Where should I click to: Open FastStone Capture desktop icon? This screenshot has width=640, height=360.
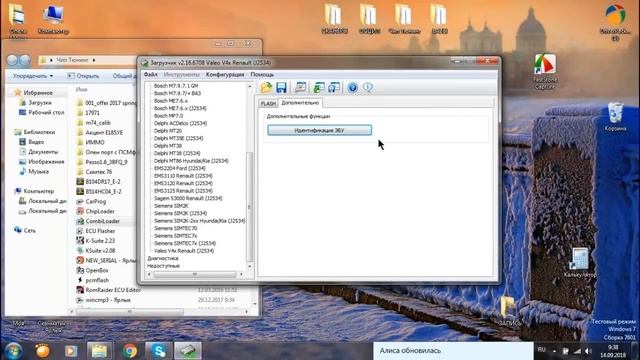545,71
